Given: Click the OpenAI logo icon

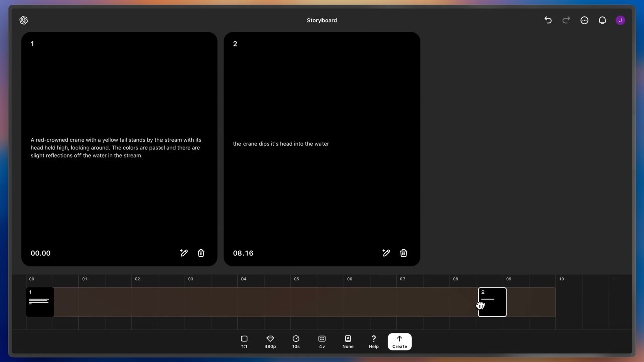Looking at the screenshot, I should click(x=24, y=20).
